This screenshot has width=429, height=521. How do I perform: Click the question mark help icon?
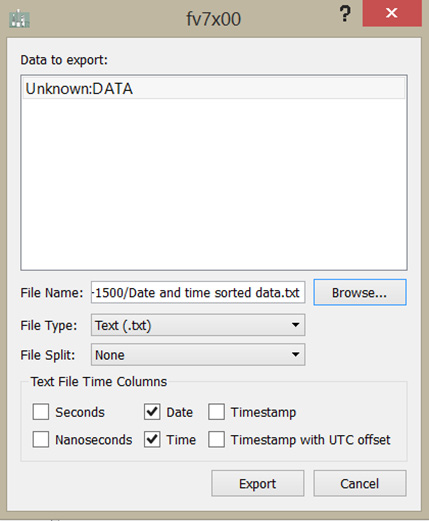coord(345,14)
